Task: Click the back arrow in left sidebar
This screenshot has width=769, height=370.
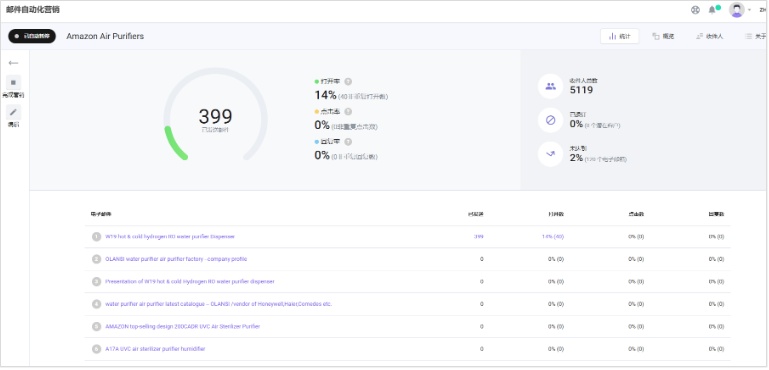Action: pos(13,63)
